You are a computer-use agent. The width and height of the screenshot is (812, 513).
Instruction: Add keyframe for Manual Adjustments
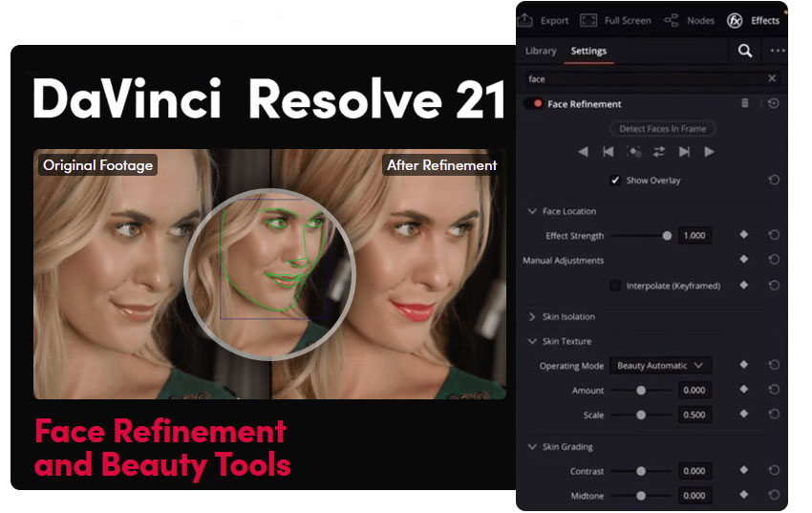[743, 259]
